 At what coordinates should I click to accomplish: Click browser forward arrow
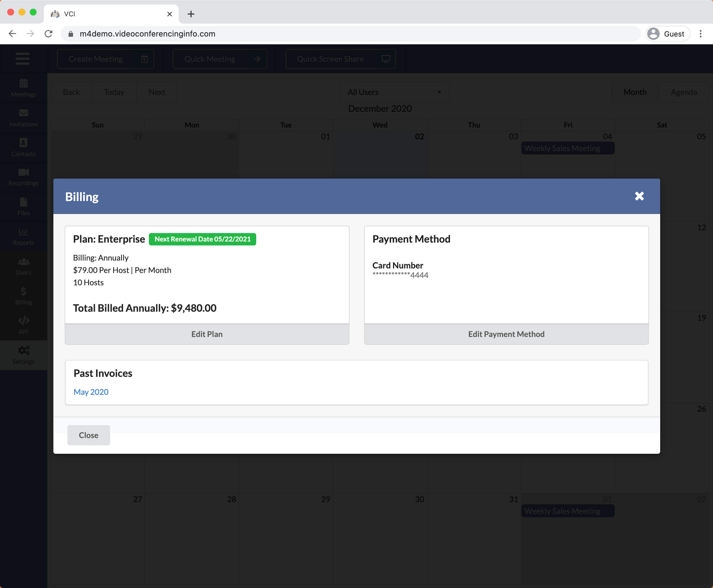pyautogui.click(x=30, y=34)
